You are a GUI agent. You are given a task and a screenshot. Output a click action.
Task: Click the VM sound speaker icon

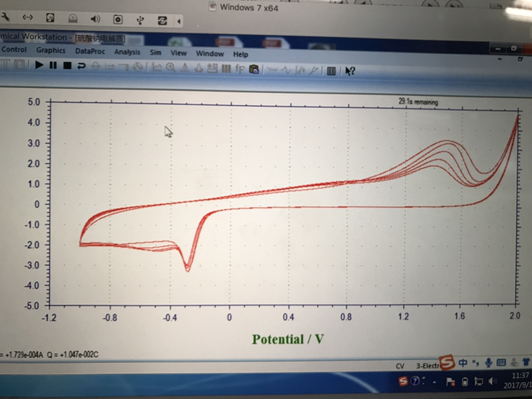(x=95, y=19)
